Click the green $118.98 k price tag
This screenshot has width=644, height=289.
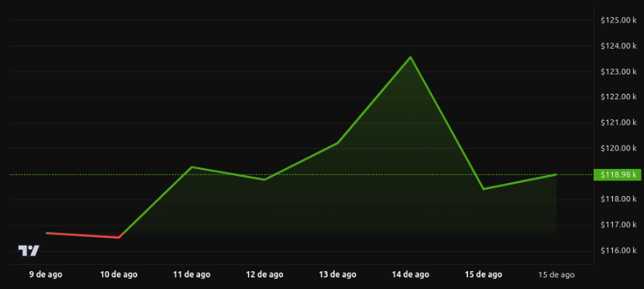618,175
